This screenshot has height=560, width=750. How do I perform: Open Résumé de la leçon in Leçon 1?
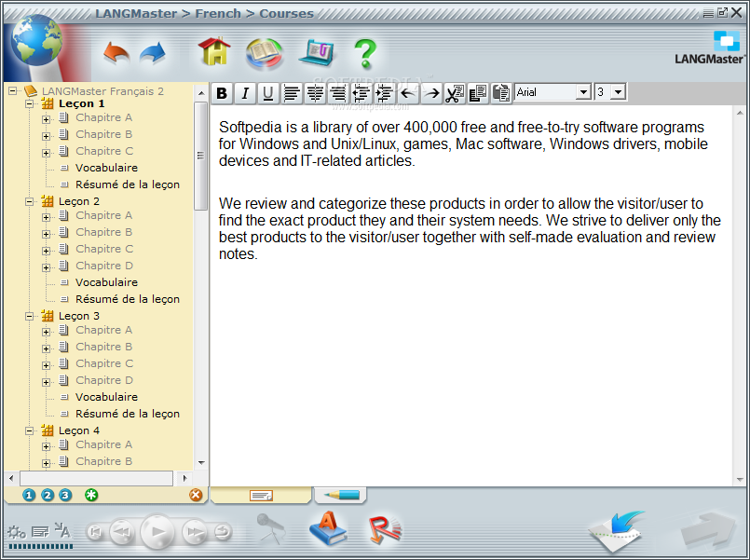click(x=128, y=184)
